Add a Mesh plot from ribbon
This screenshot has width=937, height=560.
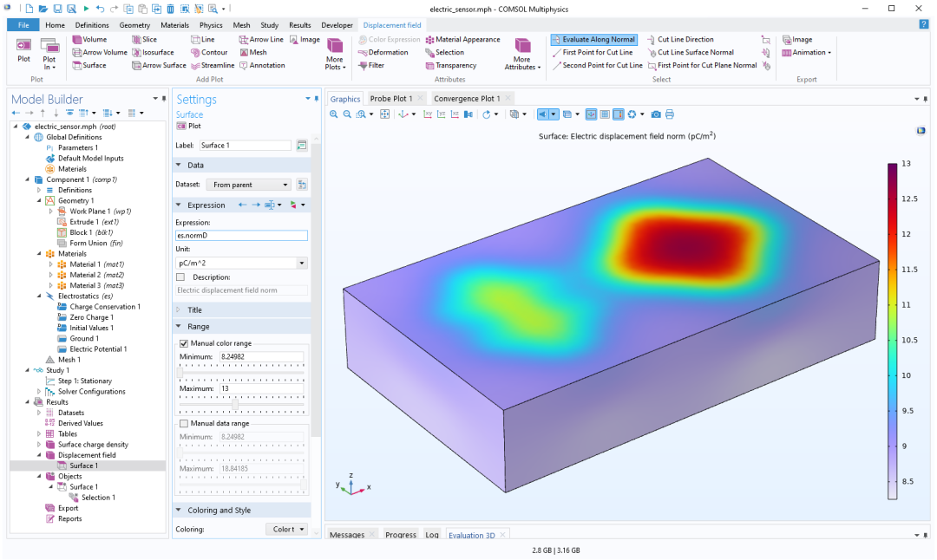pyautogui.click(x=252, y=53)
